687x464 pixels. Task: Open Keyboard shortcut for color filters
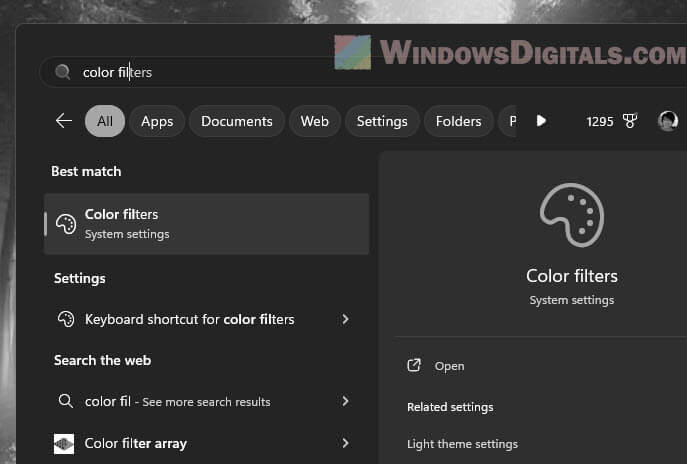click(x=206, y=319)
